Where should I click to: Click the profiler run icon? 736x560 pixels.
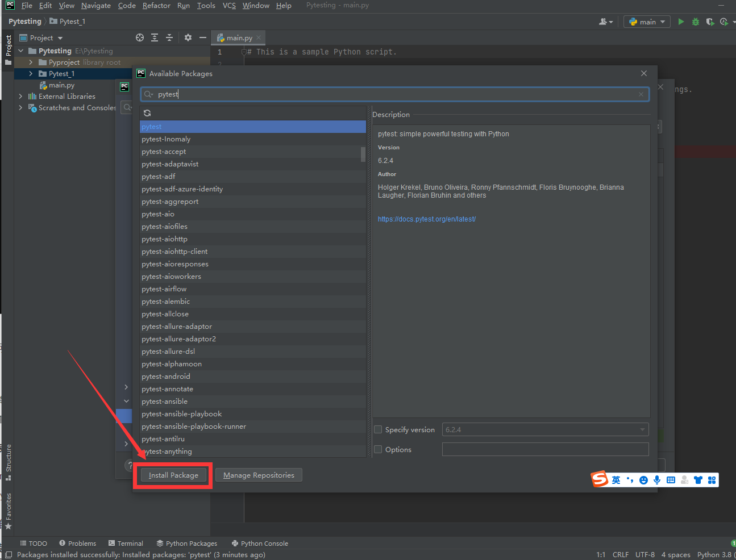click(x=724, y=22)
